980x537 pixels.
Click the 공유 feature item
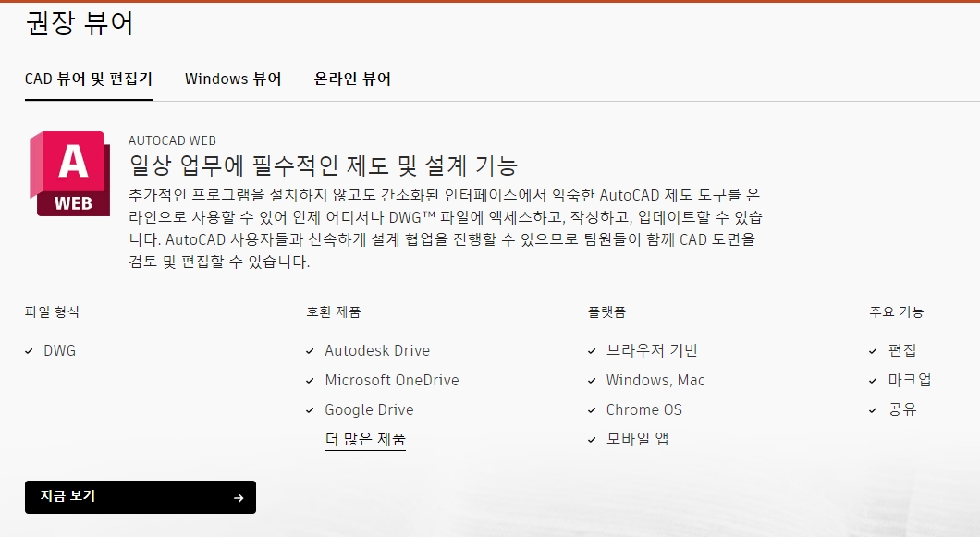pos(902,410)
